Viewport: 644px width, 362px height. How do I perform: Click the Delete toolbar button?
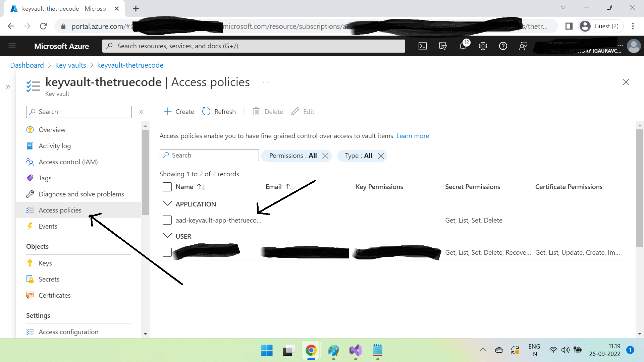coord(268,112)
